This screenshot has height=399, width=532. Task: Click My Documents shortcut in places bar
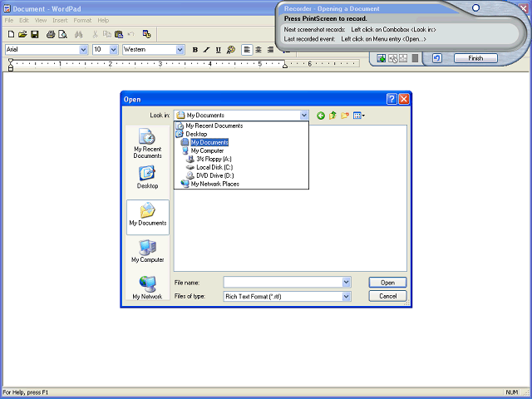(x=148, y=217)
